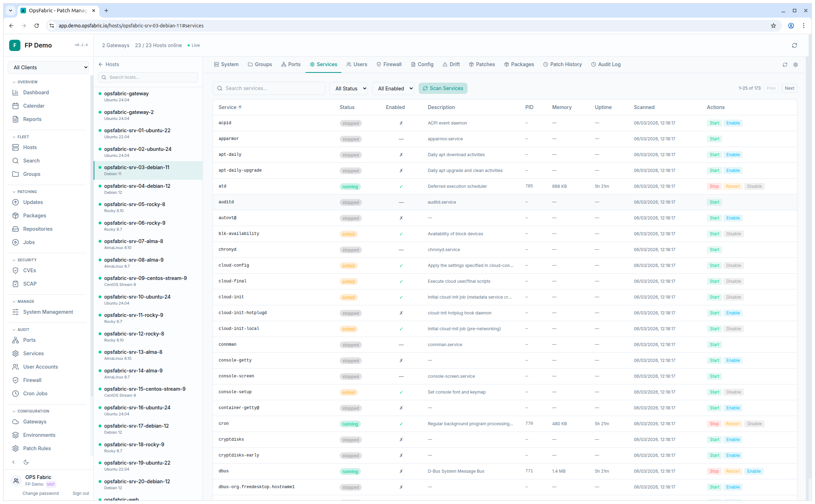
Task: Click the dark mode moon icon
Action: 26,462
